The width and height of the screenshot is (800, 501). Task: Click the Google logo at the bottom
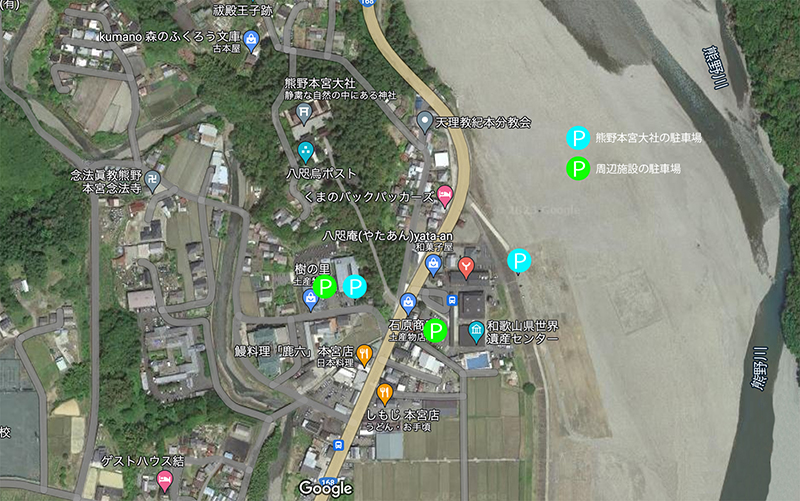(326, 488)
